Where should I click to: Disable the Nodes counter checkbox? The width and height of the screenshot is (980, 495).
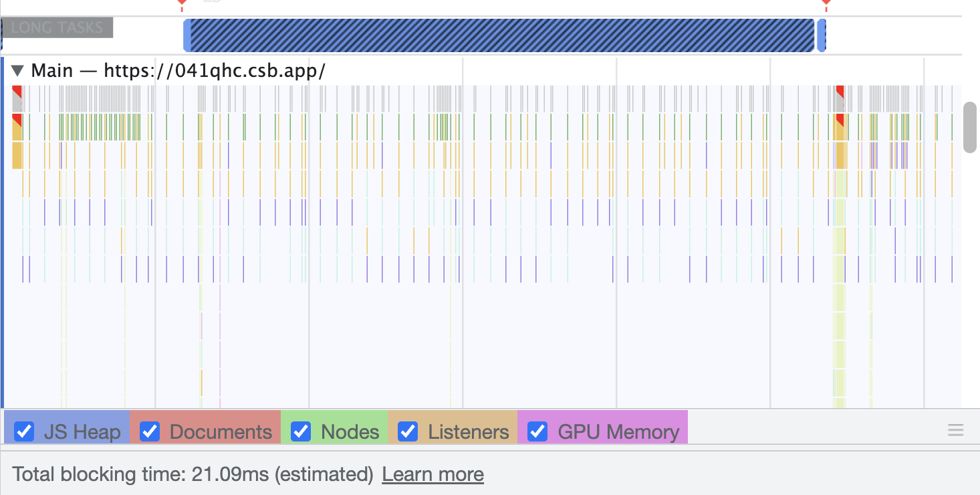point(301,431)
